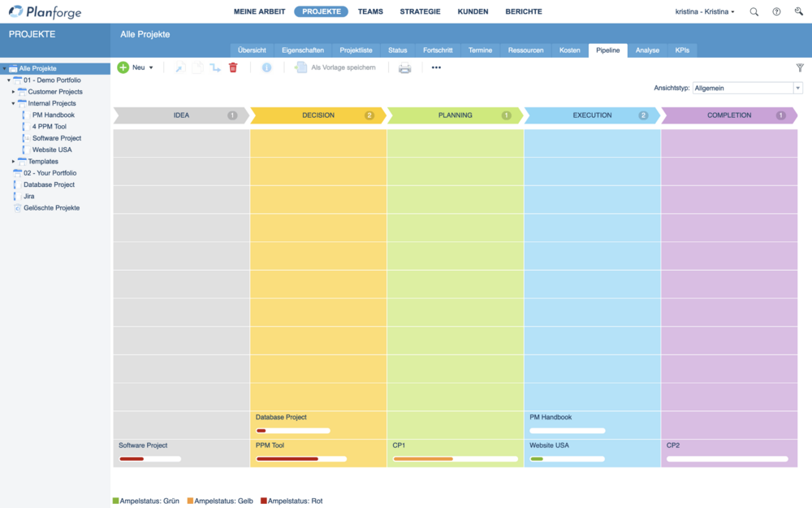Open the BERICHTE main menu
The image size is (812, 508).
point(523,12)
